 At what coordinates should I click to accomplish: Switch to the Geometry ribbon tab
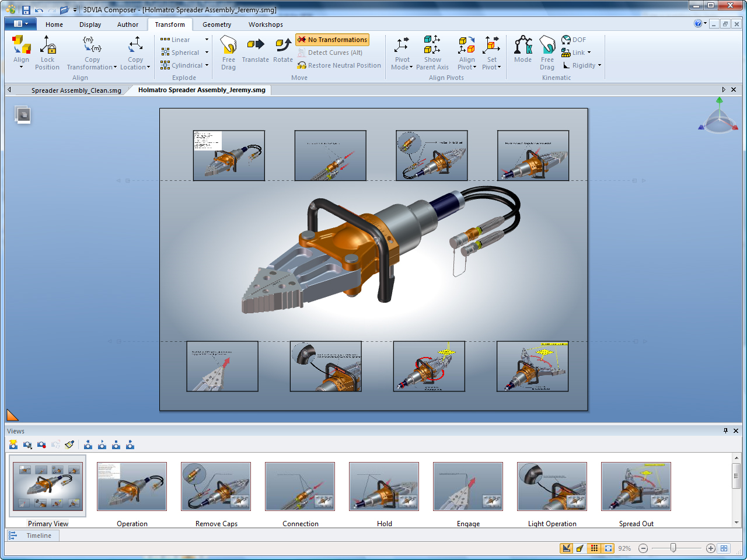(x=217, y=24)
